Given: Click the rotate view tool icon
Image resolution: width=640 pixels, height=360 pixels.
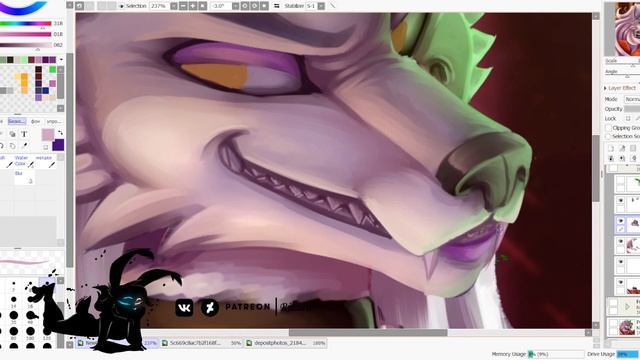Looking at the screenshot, I should click(2, 146).
